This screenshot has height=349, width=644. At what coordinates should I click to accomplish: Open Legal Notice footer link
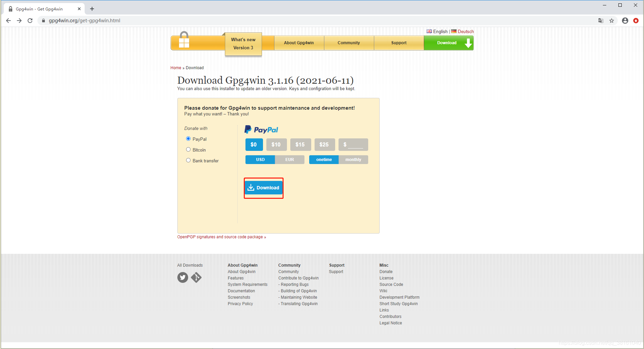point(391,323)
